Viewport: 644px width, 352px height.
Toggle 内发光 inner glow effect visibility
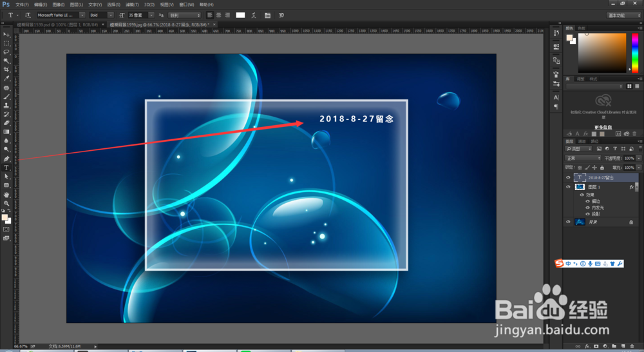pos(587,208)
